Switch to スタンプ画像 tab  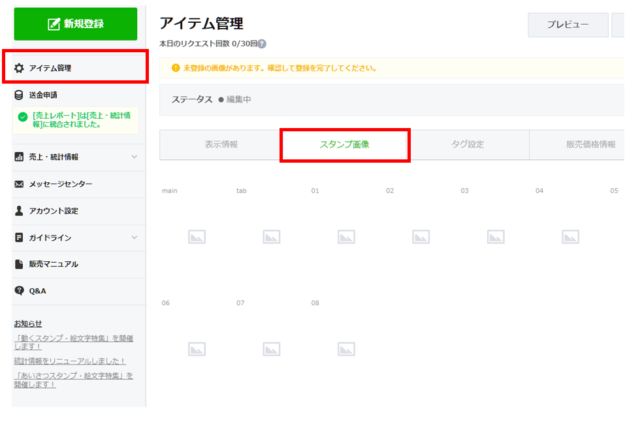pos(345,145)
